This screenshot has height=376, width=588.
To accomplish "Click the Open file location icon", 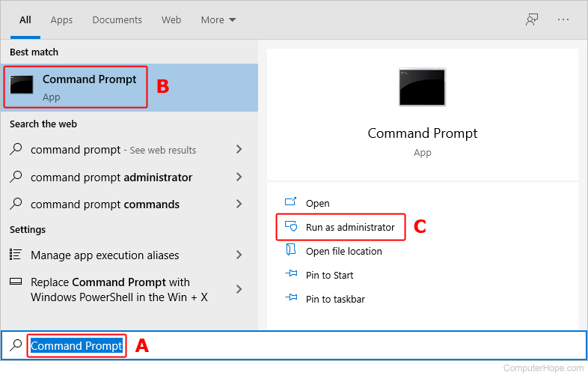I will coord(290,249).
